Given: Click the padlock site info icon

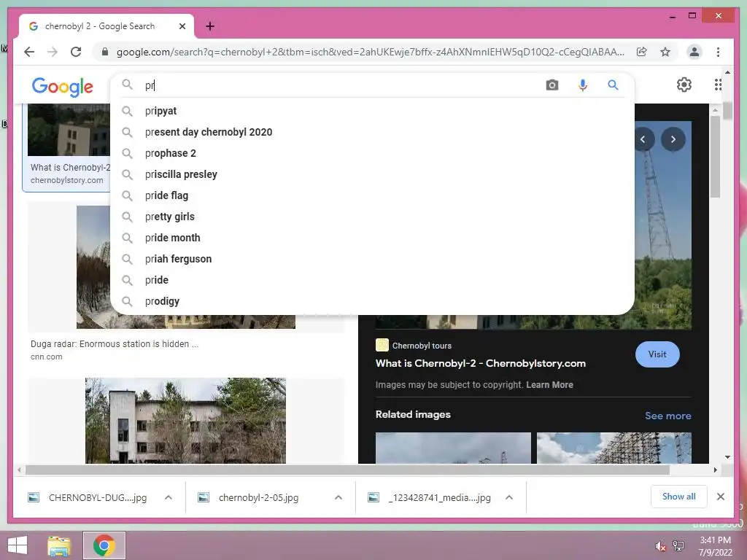Looking at the screenshot, I should (x=105, y=52).
